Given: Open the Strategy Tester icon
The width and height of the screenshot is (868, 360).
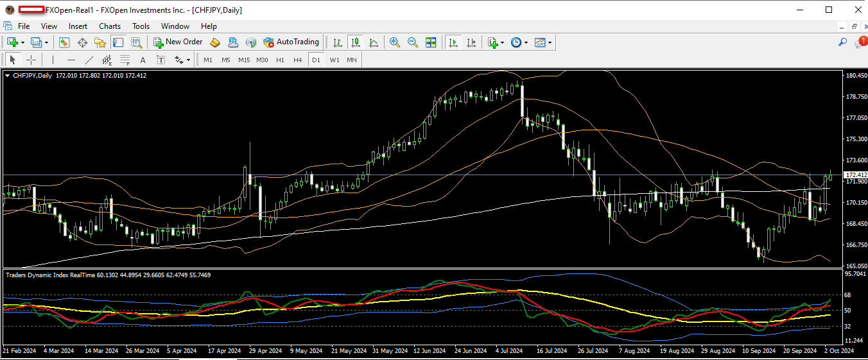Looking at the screenshot, I should (136, 42).
